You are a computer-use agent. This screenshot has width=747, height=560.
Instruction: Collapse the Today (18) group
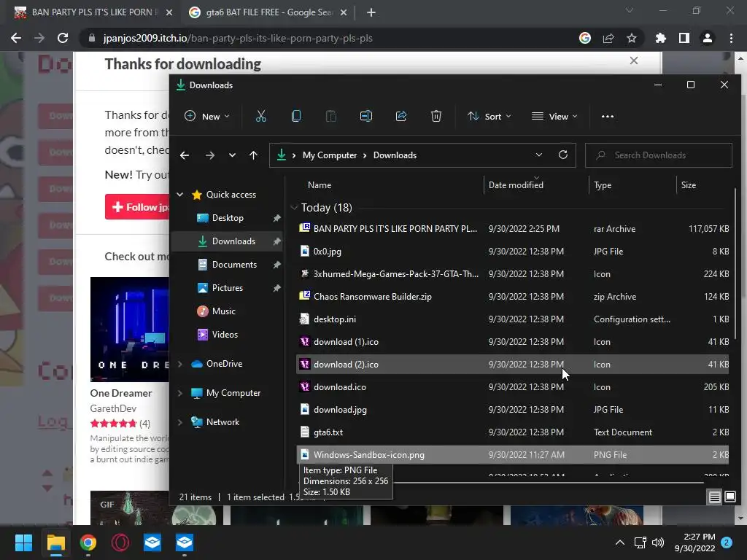pos(294,208)
